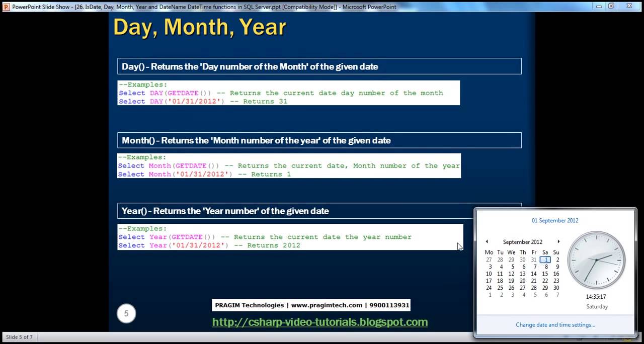Go to previous month in calendar
Image resolution: width=644 pixels, height=344 pixels.
coord(487,242)
